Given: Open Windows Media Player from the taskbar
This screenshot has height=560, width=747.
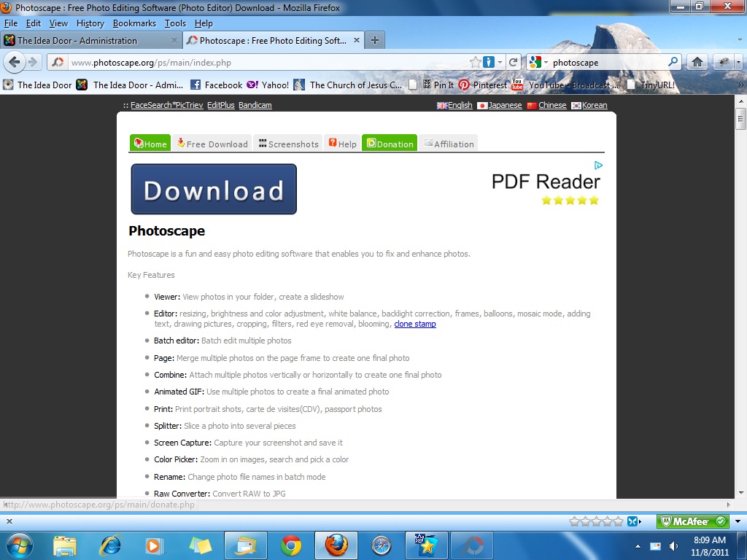Looking at the screenshot, I should (155, 545).
